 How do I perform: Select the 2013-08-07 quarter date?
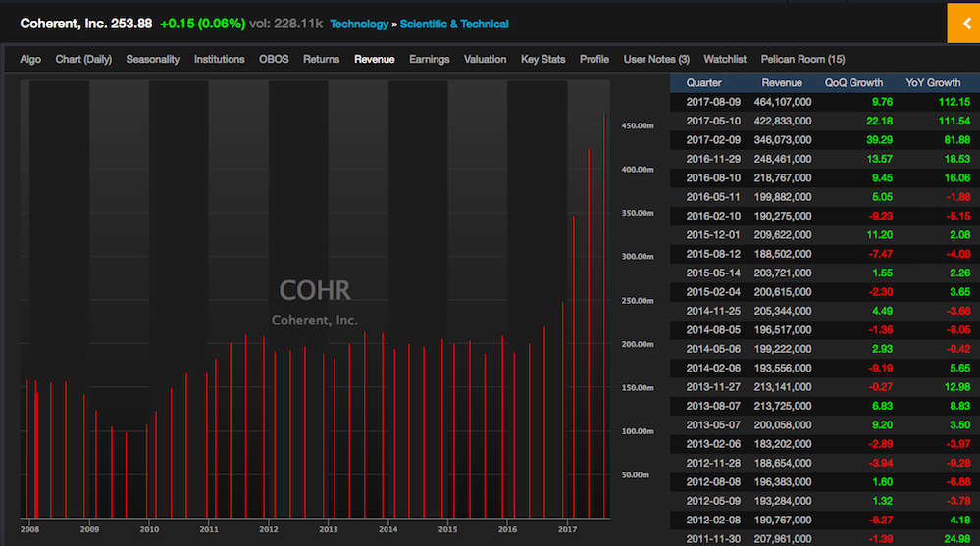pyautogui.click(x=713, y=406)
